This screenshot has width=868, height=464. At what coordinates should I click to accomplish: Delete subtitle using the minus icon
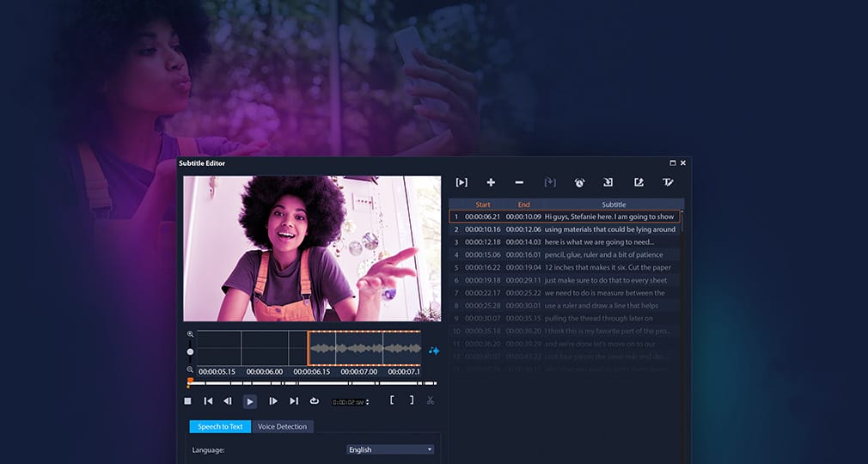coord(519,182)
